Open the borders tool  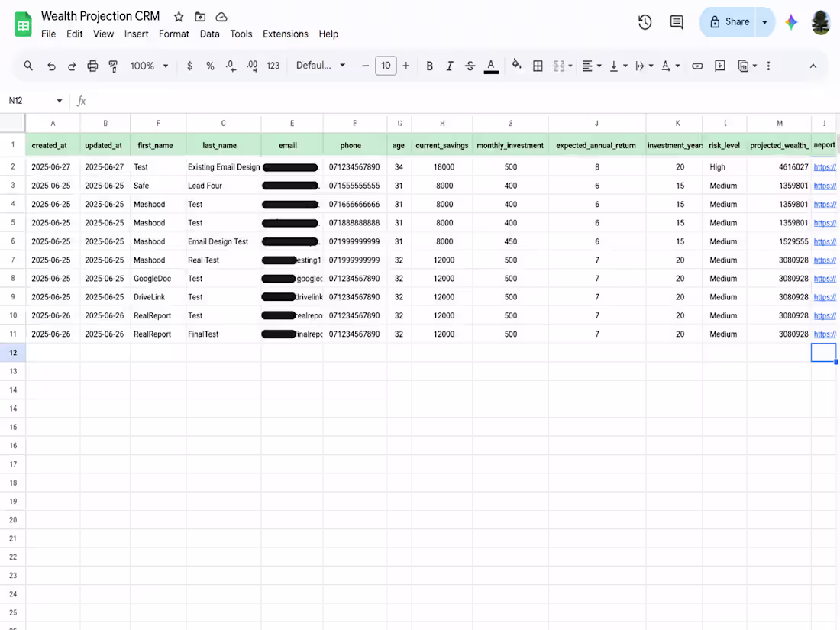click(538, 66)
